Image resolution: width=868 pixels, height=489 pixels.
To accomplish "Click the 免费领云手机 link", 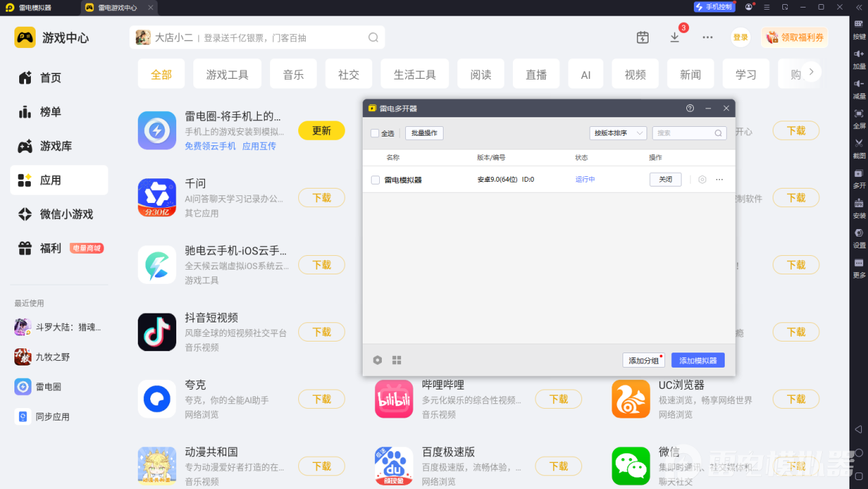I will pyautogui.click(x=210, y=146).
